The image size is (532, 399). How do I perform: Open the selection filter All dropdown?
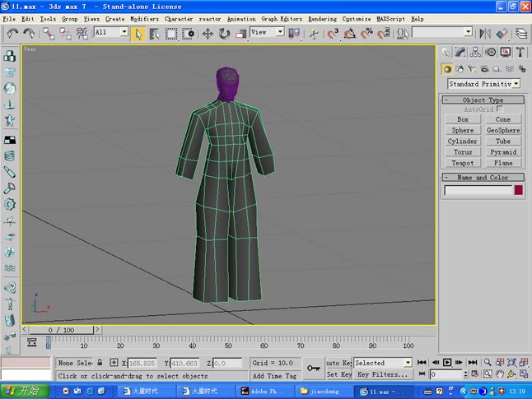(111, 32)
